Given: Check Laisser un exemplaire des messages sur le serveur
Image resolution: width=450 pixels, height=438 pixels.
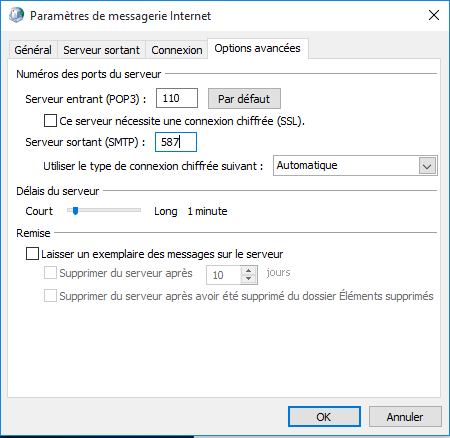Looking at the screenshot, I should click(32, 254).
